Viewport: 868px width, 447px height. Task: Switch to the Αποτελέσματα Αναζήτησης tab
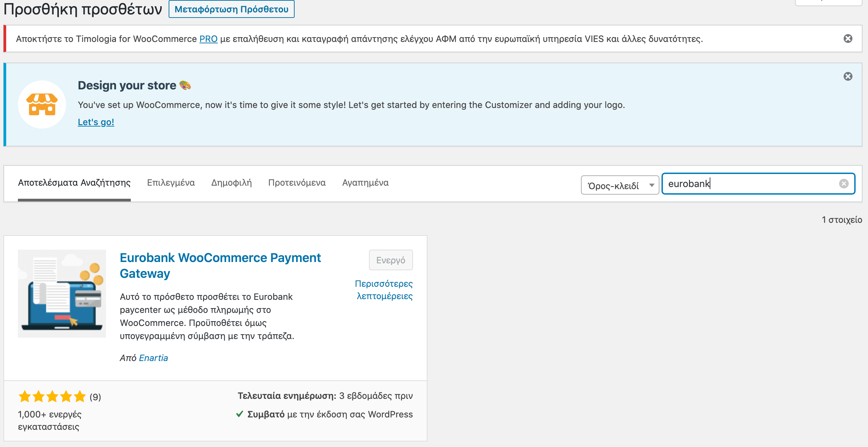click(74, 183)
